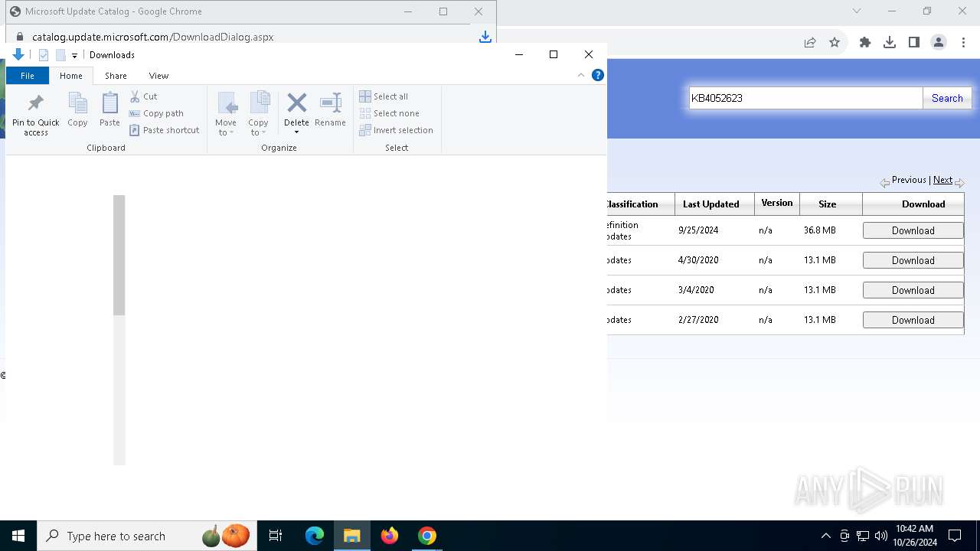Click the taskbar search box
The width and height of the screenshot is (980, 551).
coord(147,536)
